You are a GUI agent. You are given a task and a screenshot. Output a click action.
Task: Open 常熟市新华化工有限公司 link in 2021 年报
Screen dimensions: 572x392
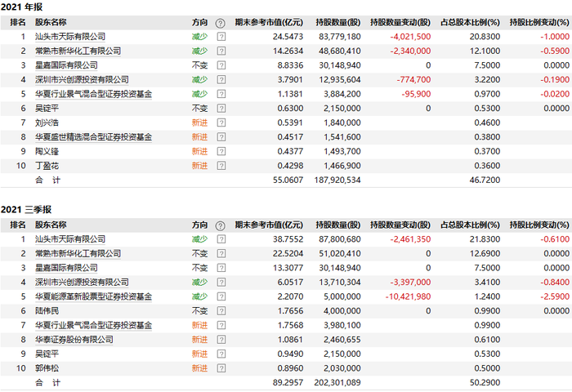click(x=78, y=51)
